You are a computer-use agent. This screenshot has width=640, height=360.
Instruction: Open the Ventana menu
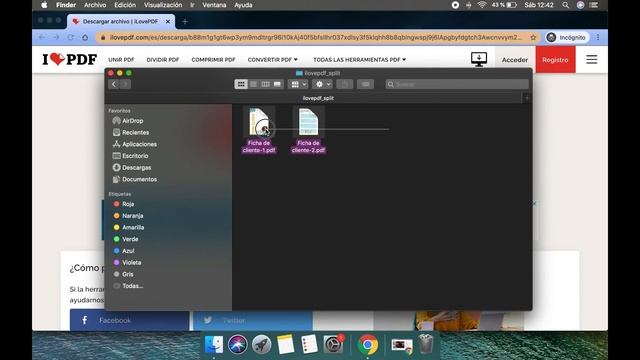(214, 5)
